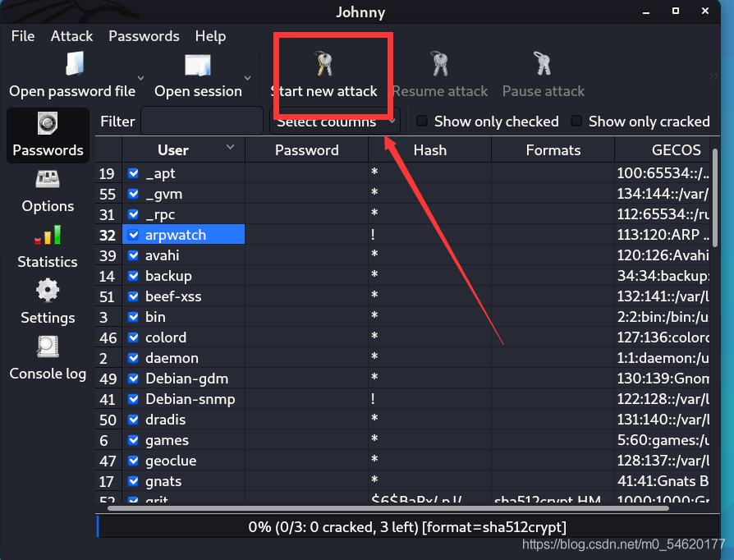Uncheck the arpwatch user checkbox
This screenshot has height=560, width=734.
point(133,235)
